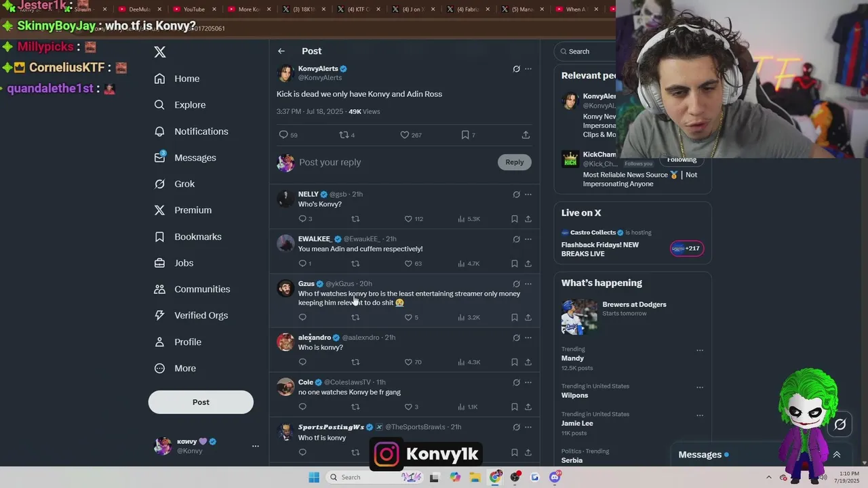This screenshot has height=488, width=868.
Task: Like Cole's reply with 3 likes
Action: 411,407
